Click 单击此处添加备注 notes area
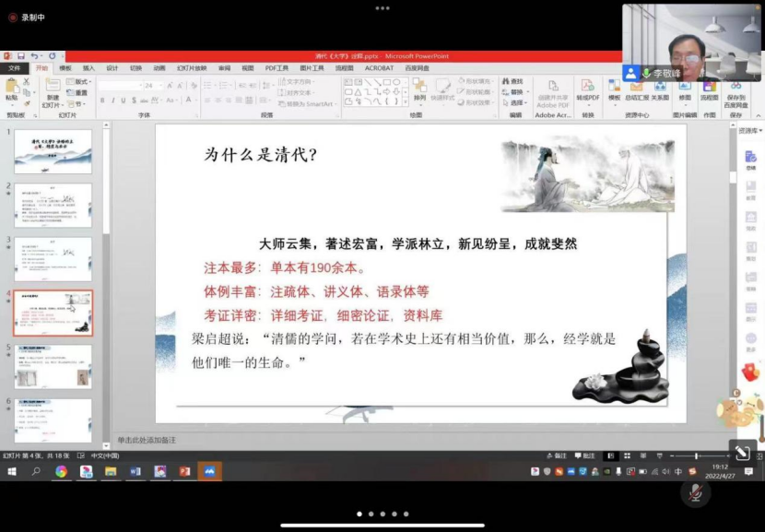The width and height of the screenshot is (765, 532). click(x=147, y=440)
